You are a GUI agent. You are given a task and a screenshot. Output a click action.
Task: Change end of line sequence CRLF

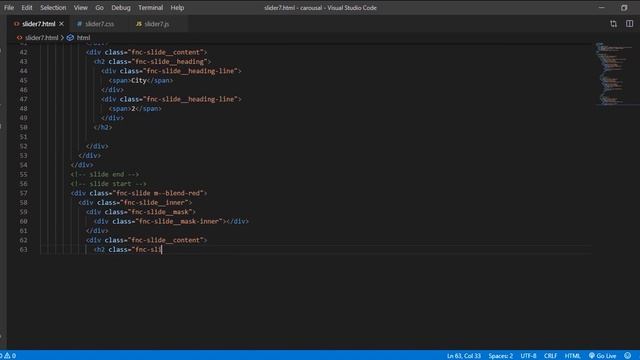tap(550, 356)
